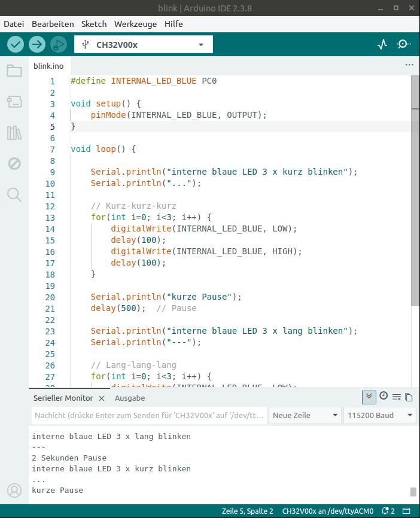Toggle the bottom panel from status bar
The height and width of the screenshot is (518, 420).
(x=406, y=511)
